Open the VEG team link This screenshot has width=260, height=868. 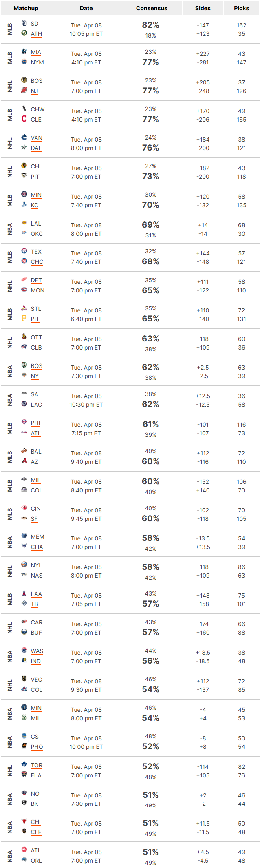pos(36,680)
